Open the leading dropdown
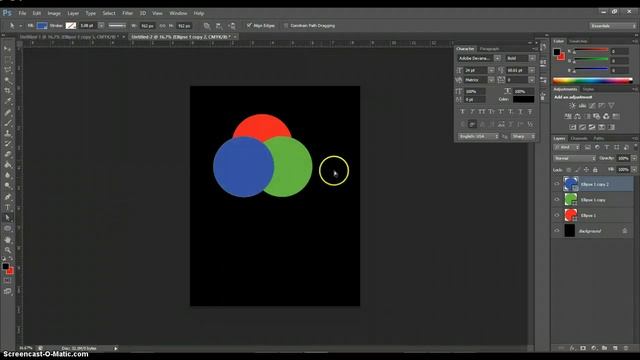 tap(531, 70)
